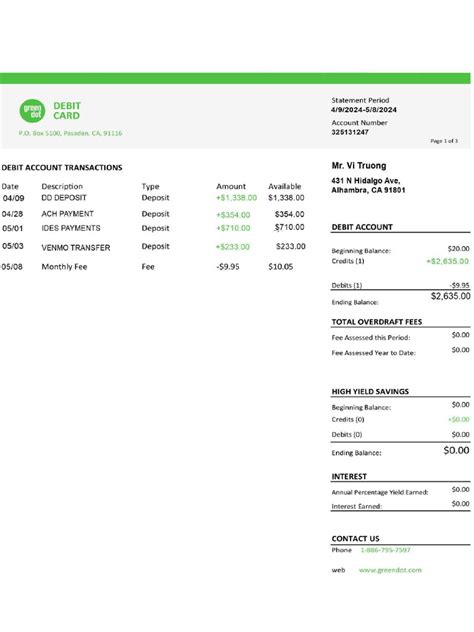
Task: Select the +$710.00 amount
Action: point(233,228)
